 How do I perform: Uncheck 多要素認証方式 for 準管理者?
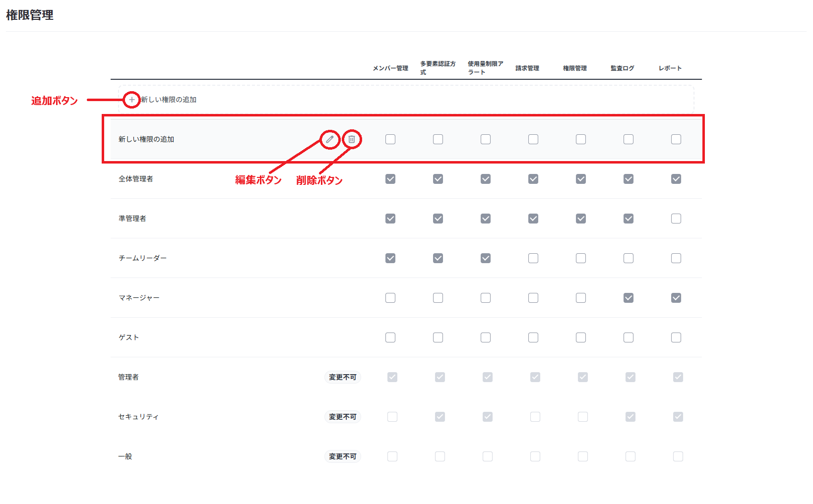[x=438, y=219]
